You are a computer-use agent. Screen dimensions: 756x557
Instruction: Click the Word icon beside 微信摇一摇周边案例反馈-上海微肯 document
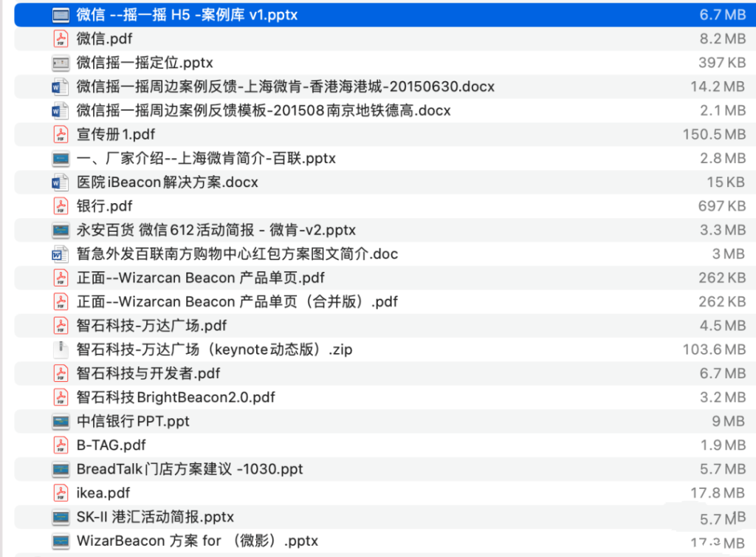pyautogui.click(x=61, y=86)
